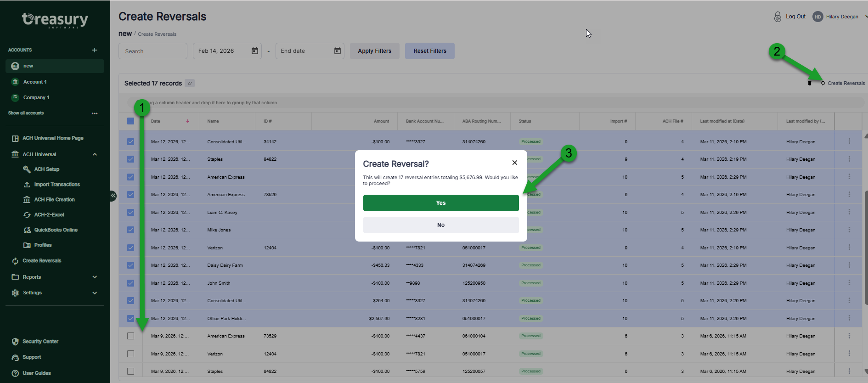Open the End date calendar icon
Viewport: 868px width, 383px height.
pyautogui.click(x=338, y=51)
